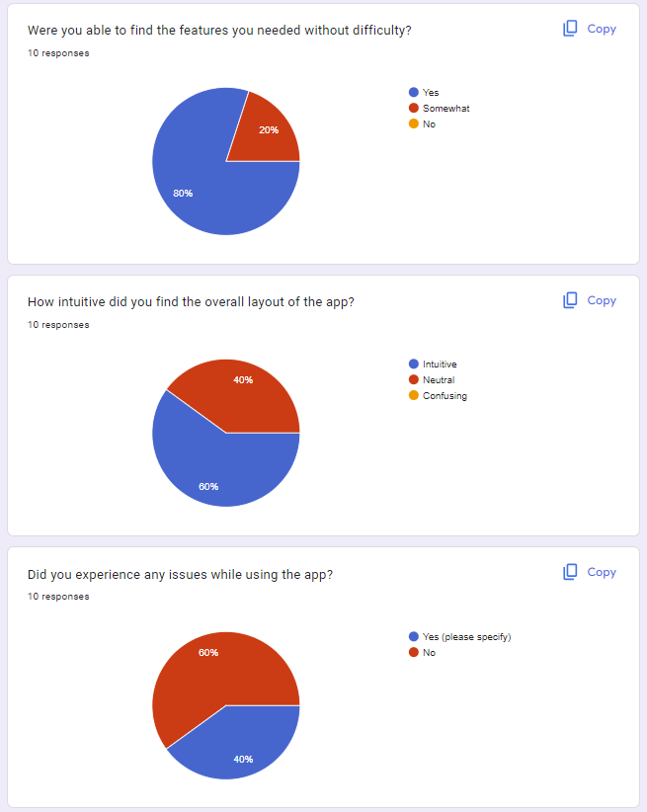Click the orange No legend dot
This screenshot has height=812, width=647.
coord(414,123)
